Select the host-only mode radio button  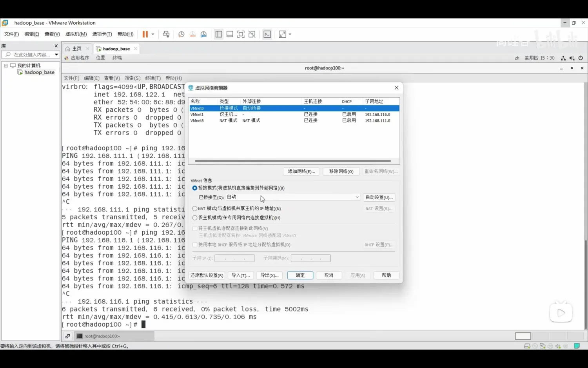195,218
